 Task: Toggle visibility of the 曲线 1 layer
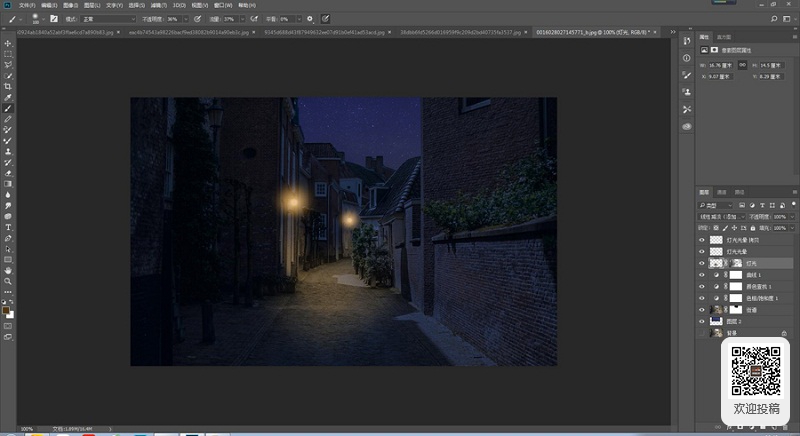[702, 275]
